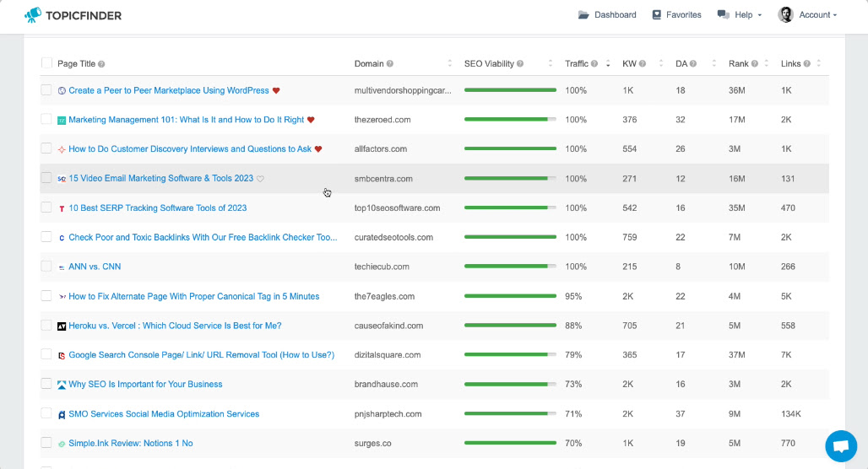The height and width of the screenshot is (469, 868).
Task: Click favicon of Heroku vs. Vercel row
Action: click(x=62, y=326)
